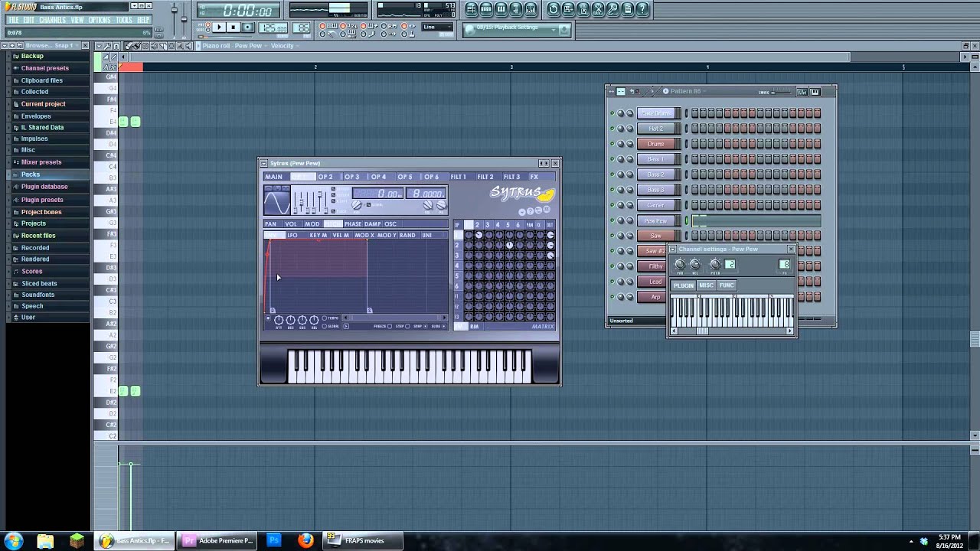Image resolution: width=980 pixels, height=551 pixels.
Task: Open the CHANNELS menu
Action: (x=52, y=20)
